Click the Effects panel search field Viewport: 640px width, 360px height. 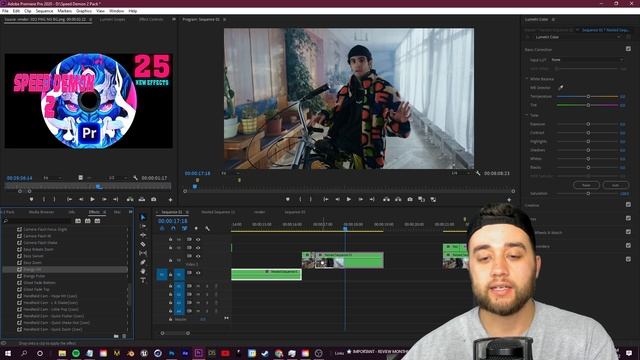(37, 221)
